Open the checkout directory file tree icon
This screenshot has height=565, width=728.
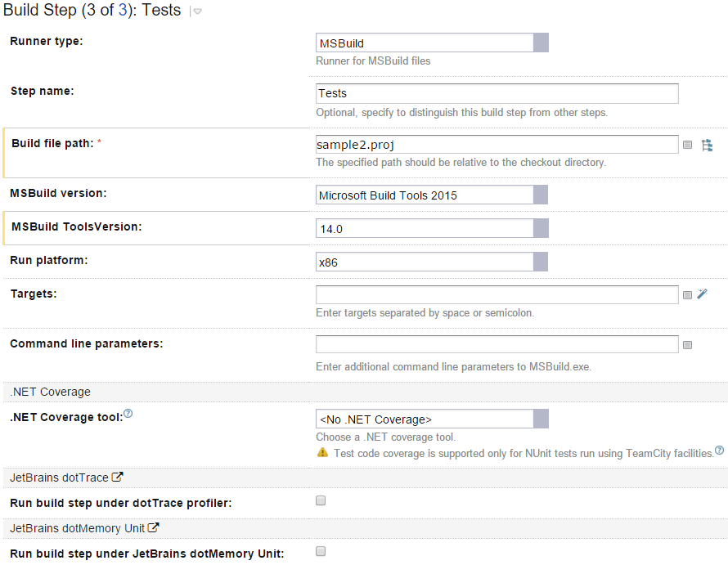click(x=708, y=145)
